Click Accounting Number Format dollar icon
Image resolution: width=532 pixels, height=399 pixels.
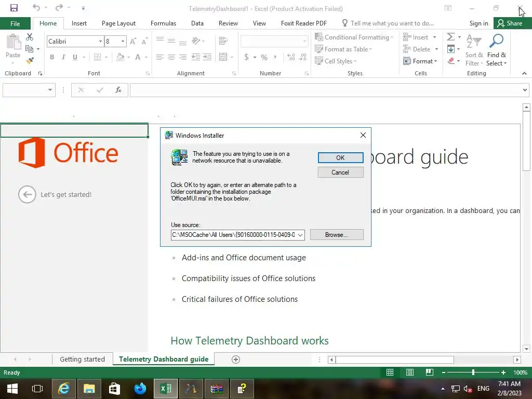pos(246,57)
